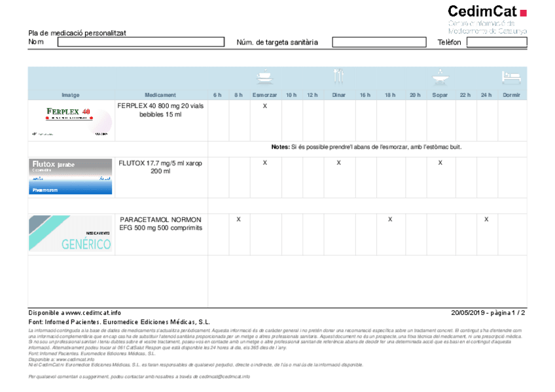The height and width of the screenshot is (392, 555).
Task: Click the X under 18 h in Paracetamol row
Action: coord(390,219)
